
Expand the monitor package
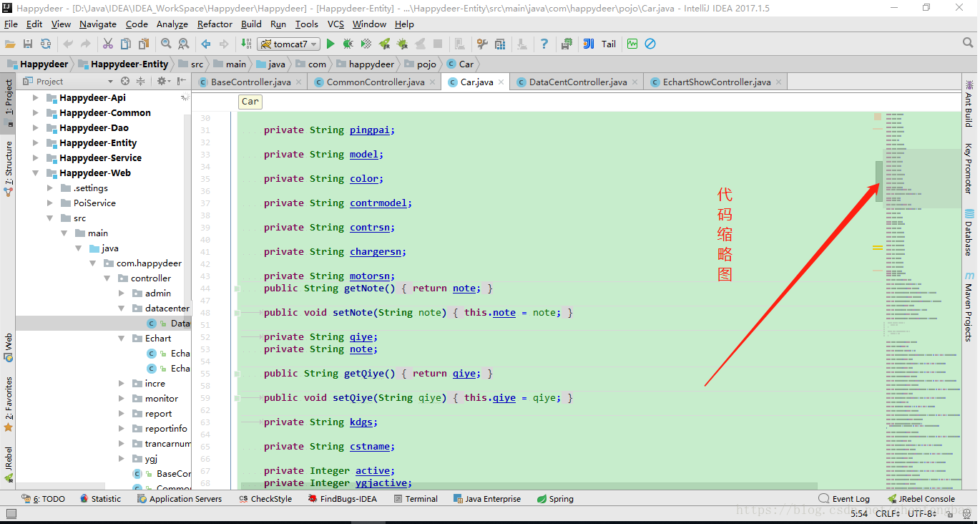click(x=121, y=399)
